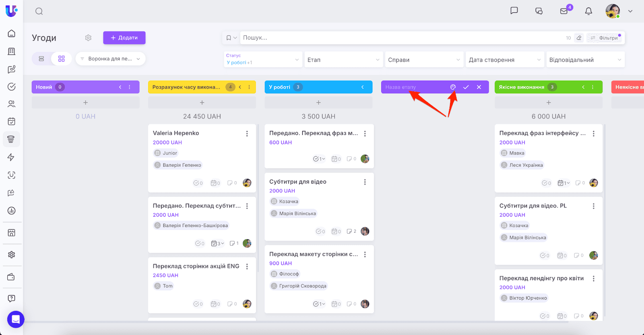Open the Дата створення filter dropdown
Image resolution: width=644 pixels, height=335 pixels.
pyautogui.click(x=505, y=60)
